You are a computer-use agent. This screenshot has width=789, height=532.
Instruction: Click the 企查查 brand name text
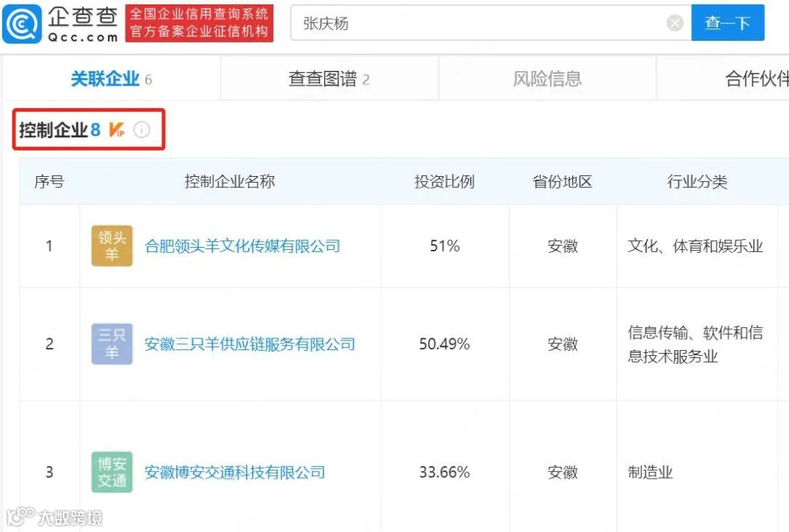click(83, 17)
